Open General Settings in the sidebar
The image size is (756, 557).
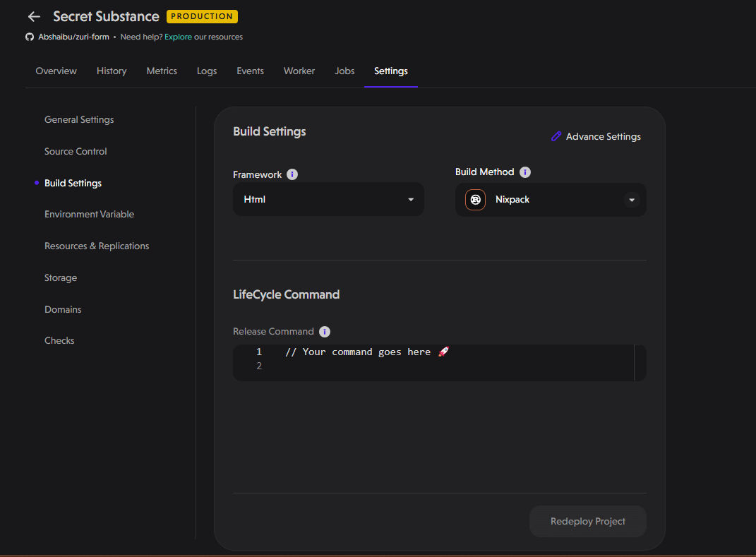[x=79, y=119]
